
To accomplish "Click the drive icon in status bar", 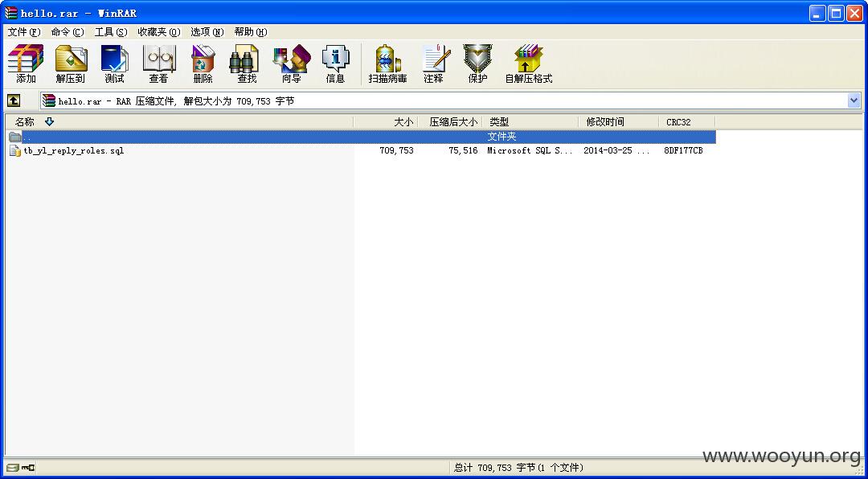I will pyautogui.click(x=13, y=468).
